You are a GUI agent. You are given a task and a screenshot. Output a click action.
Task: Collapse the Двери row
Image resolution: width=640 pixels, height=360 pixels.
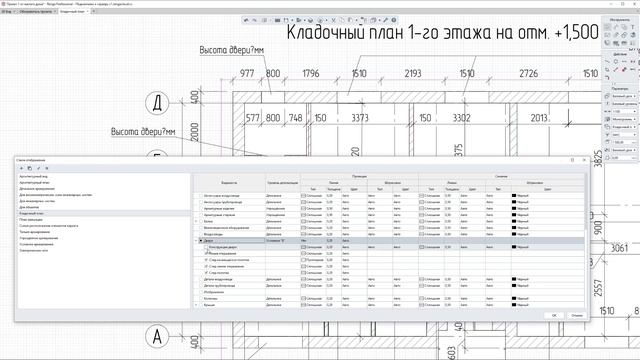coord(196,241)
